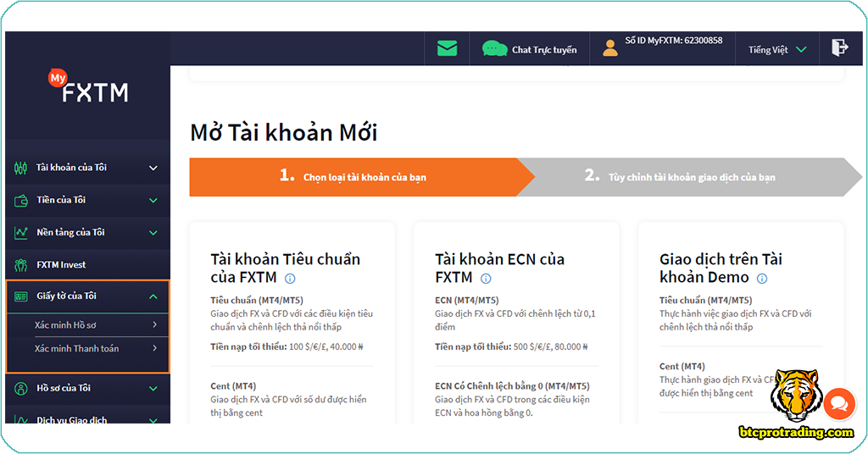Image resolution: width=868 pixels, height=454 pixels.
Task: Select Tài khoản Tiêu chuẩn của FXTM card
Action: pyautogui.click(x=292, y=323)
